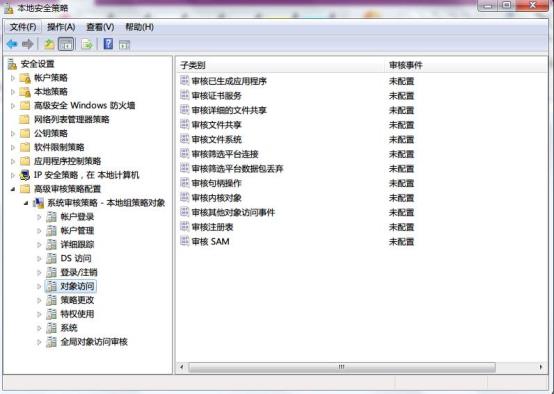Click the scrollbar right arrow
554x394 pixels.
click(541, 367)
